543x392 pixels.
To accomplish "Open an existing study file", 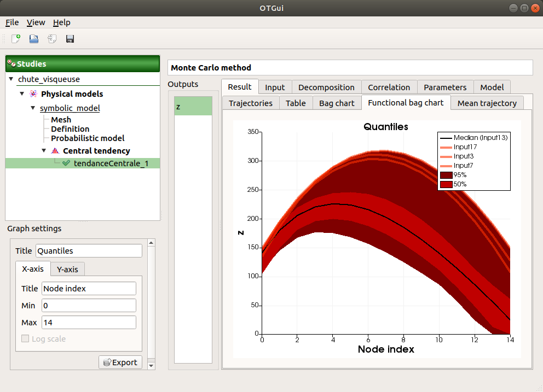I will pos(33,39).
